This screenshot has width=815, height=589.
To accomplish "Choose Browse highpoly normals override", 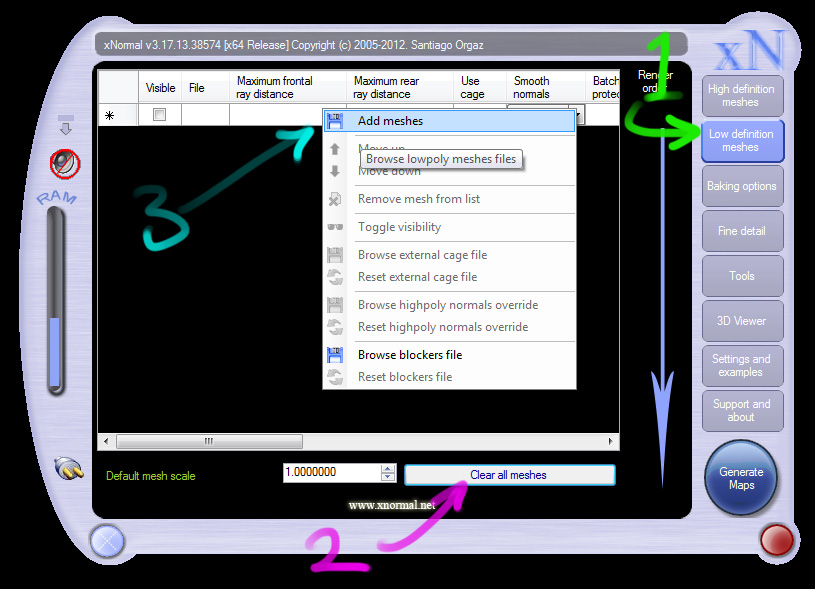I will tap(449, 305).
